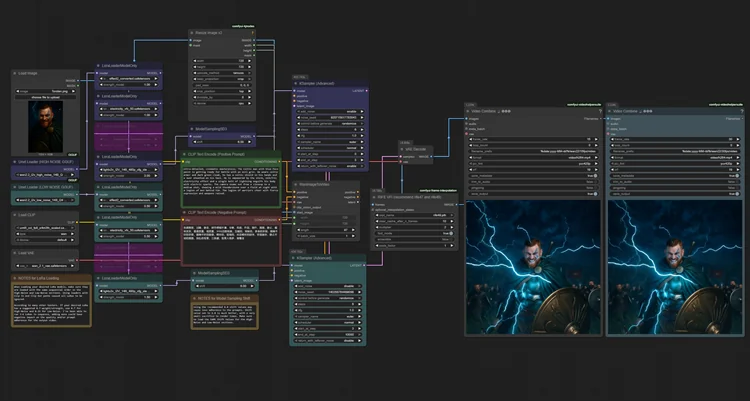The height and width of the screenshot is (401, 750).
Task: Collapse the Load Image node using its title dot
Action: tap(17, 74)
